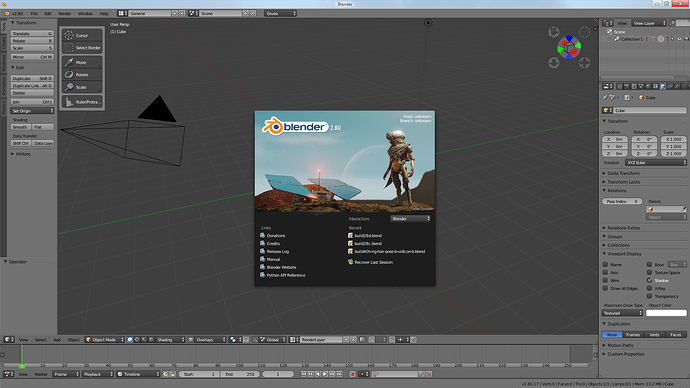
Task: Click the perspective/orthographic toggle icon in viewport
Action: tap(584, 32)
